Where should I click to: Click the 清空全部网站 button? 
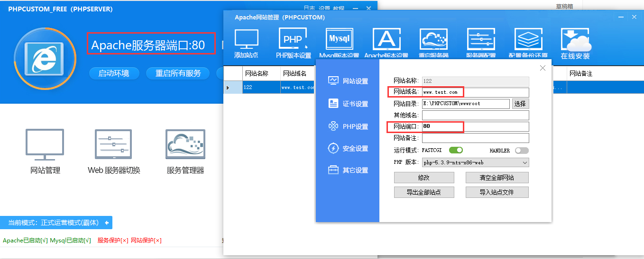[x=497, y=178]
